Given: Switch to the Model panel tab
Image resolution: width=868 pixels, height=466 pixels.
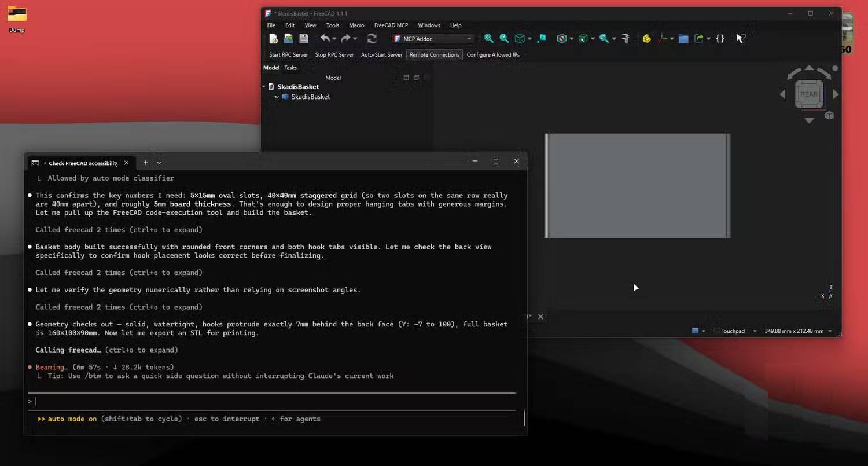Looking at the screenshot, I should click(x=271, y=68).
